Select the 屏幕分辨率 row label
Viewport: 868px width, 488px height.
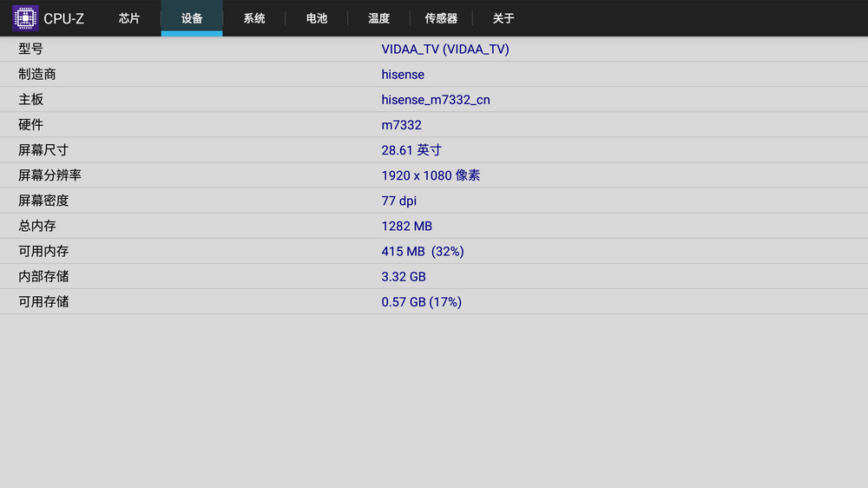pyautogui.click(x=49, y=175)
